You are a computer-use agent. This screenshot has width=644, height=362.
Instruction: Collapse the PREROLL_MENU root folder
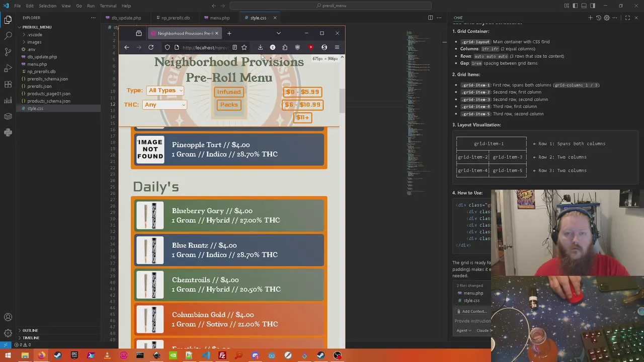(37, 27)
